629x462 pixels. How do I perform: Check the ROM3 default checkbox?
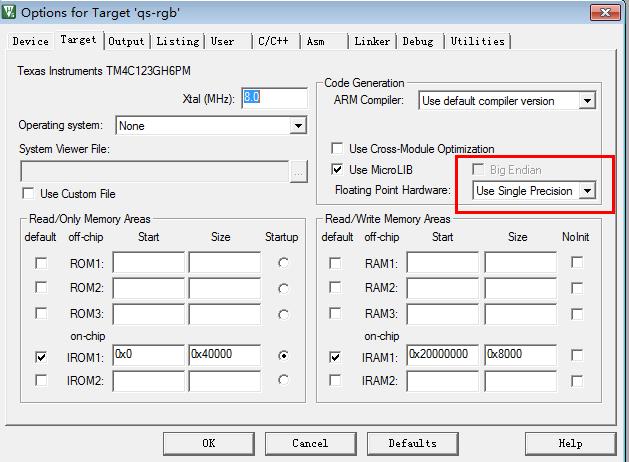click(41, 313)
